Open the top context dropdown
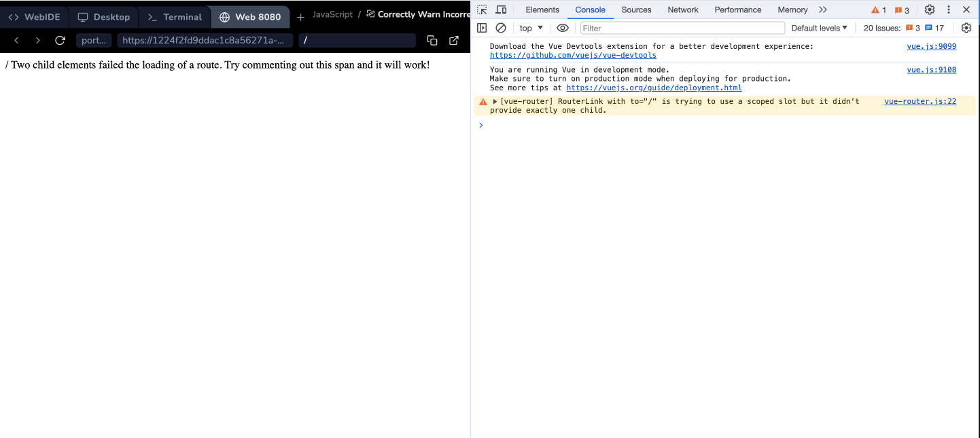The image size is (980, 438). [x=531, y=28]
